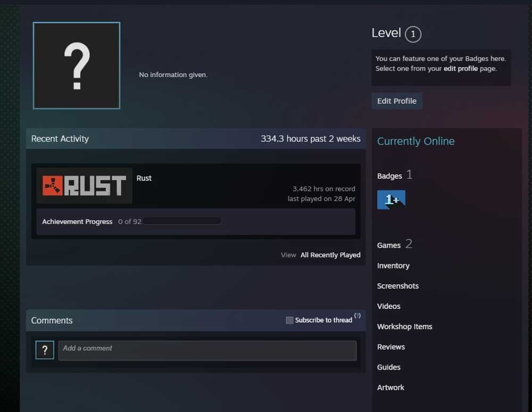532x412 pixels.
Task: Open the Subscribe to thread help icon
Action: click(358, 315)
